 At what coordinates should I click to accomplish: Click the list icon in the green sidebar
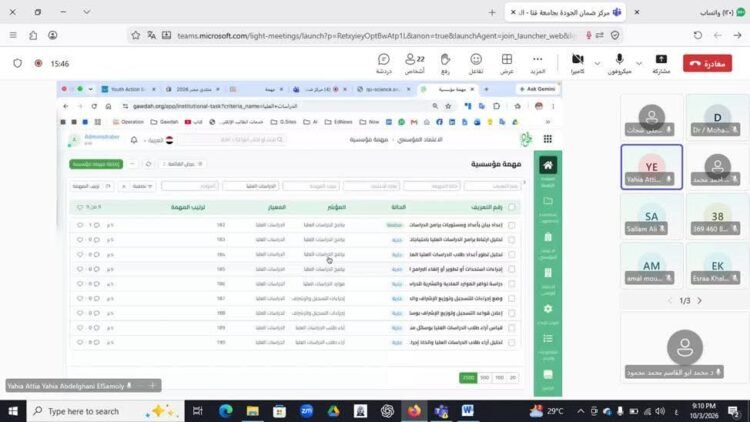tap(548, 339)
